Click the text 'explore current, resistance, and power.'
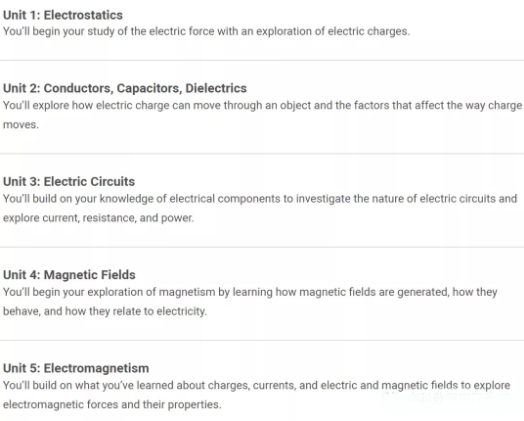The width and height of the screenshot is (524, 421). (x=98, y=218)
